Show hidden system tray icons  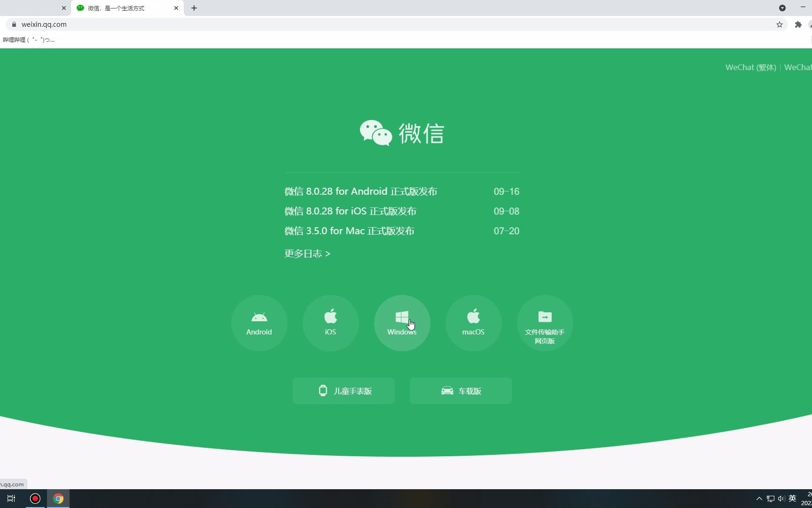(759, 499)
